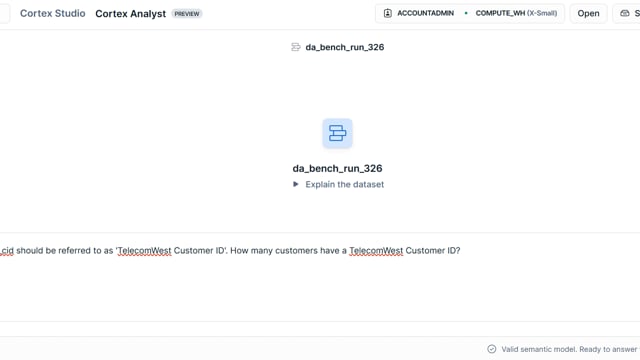
Task: Click the Explain the dataset suggestion
Action: coord(344,184)
